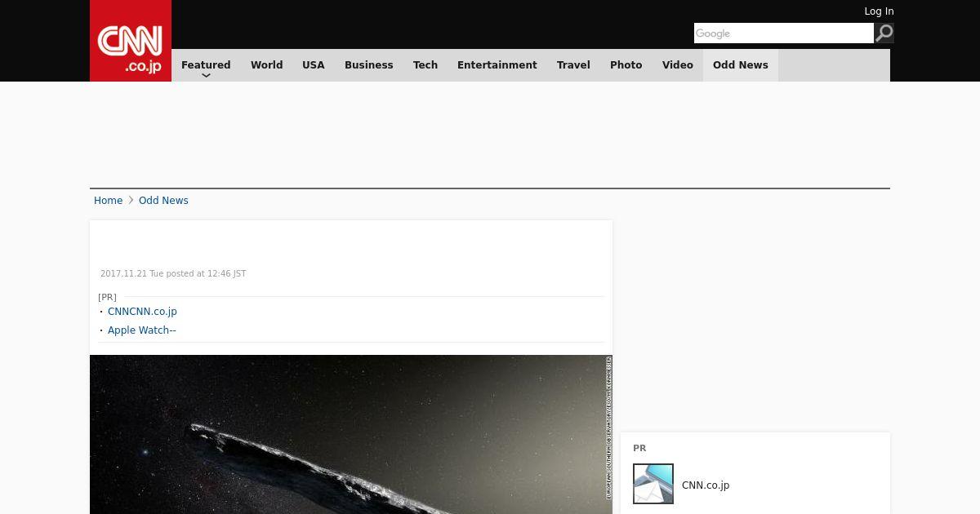Open the PR mail icon thumbnail

[653, 484]
